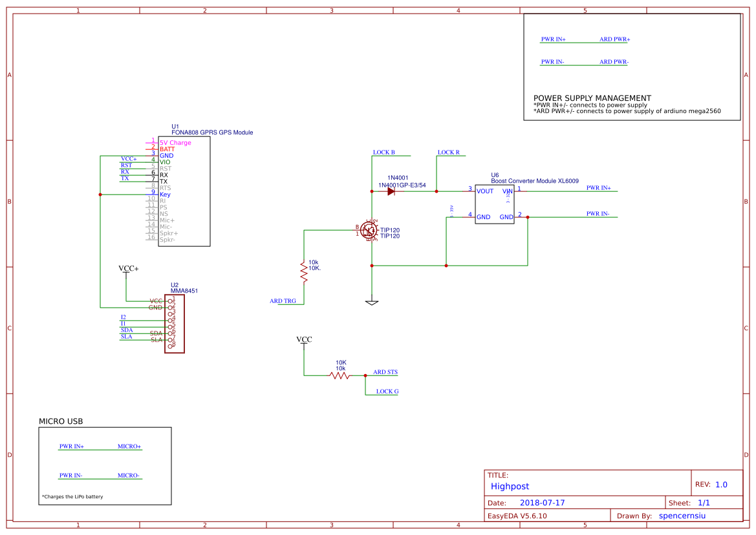Click the ARD PWR- net label

pyautogui.click(x=614, y=62)
